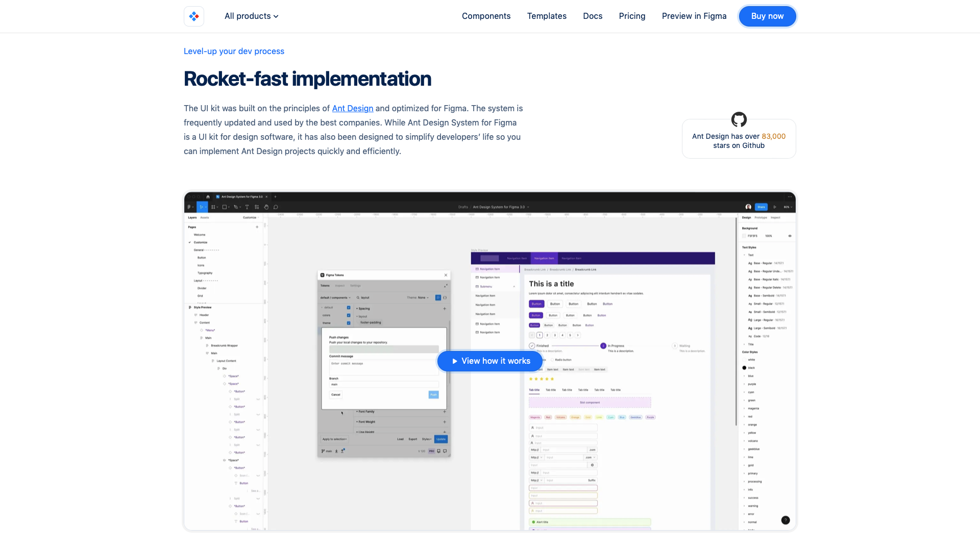Click the Branch input field showing main
This screenshot has height=551, width=980.
tap(384, 384)
